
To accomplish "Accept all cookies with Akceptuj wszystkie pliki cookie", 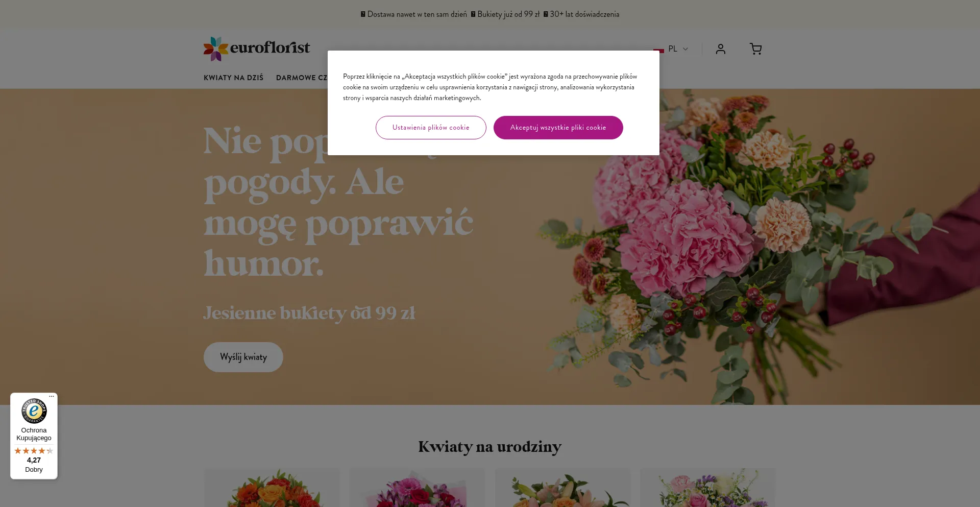I will tap(558, 128).
